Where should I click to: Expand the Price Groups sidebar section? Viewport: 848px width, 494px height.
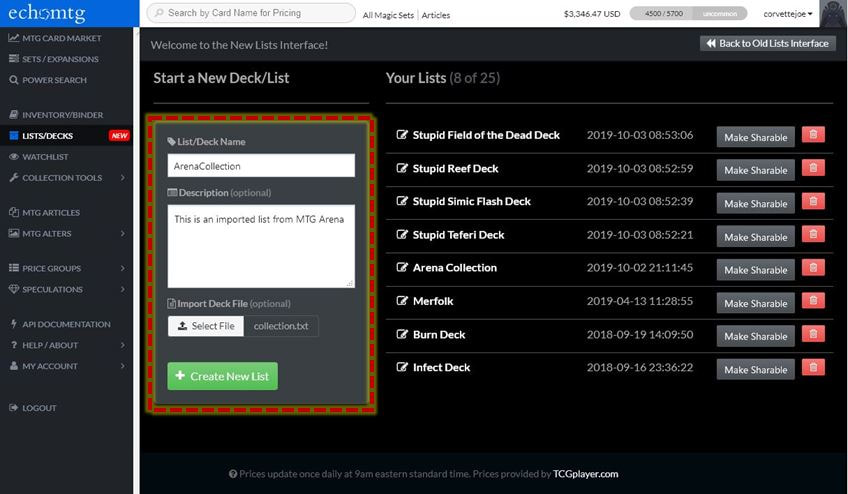click(x=66, y=268)
